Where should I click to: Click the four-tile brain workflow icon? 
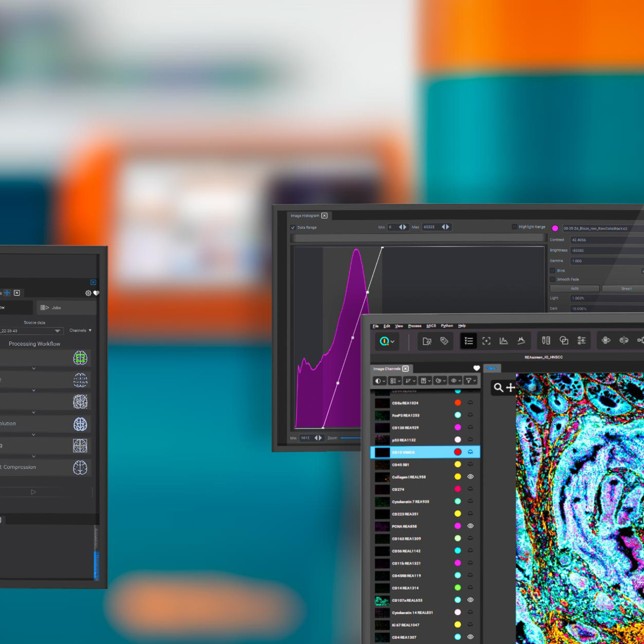pyautogui.click(x=80, y=446)
